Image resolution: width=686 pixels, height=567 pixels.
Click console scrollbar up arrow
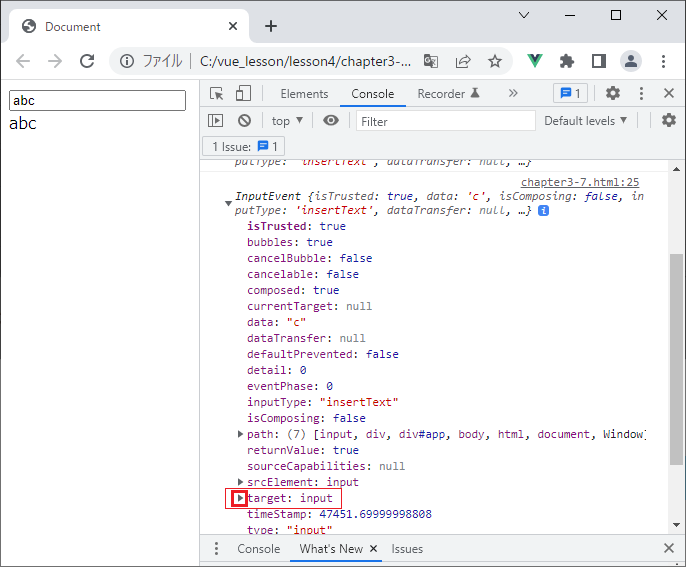(x=676, y=169)
